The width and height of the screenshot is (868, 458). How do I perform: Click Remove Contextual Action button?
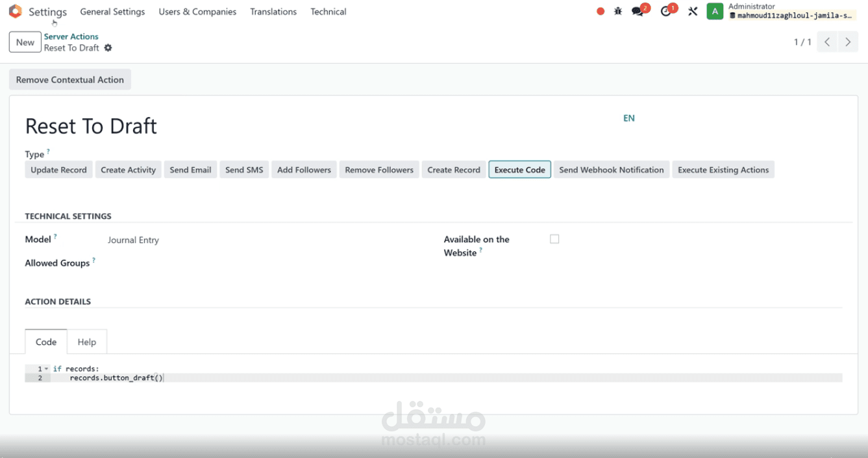pyautogui.click(x=70, y=79)
